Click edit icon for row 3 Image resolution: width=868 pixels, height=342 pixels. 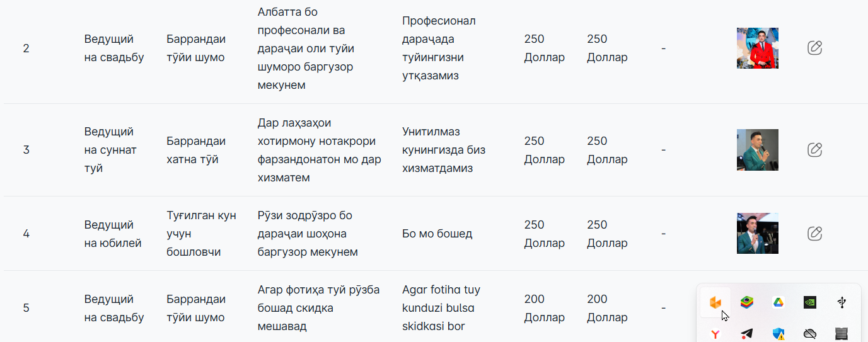pos(814,150)
